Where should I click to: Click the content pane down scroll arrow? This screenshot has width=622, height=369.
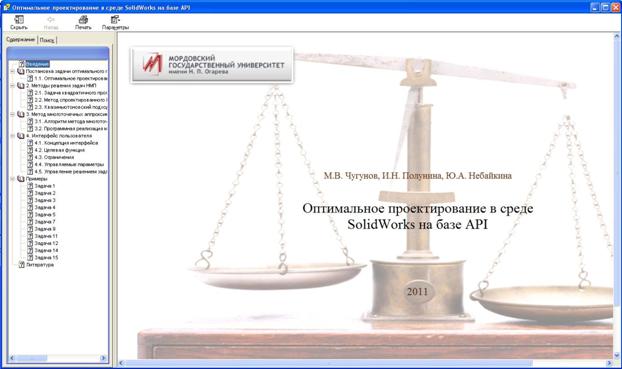click(617, 355)
